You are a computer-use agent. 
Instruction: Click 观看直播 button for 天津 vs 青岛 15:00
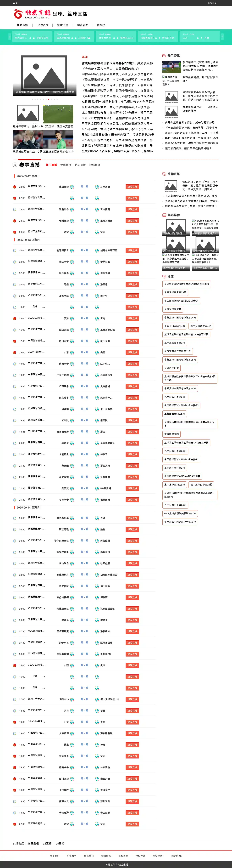tap(132, 318)
